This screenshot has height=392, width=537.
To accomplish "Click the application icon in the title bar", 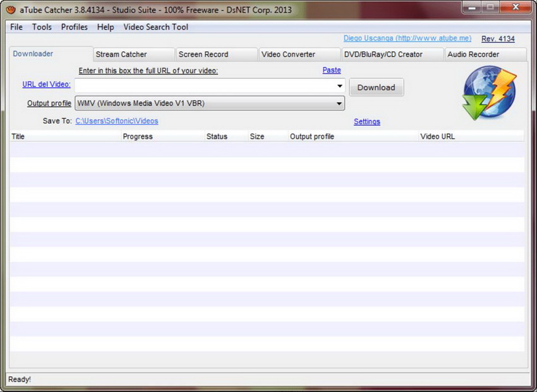I will coord(9,8).
